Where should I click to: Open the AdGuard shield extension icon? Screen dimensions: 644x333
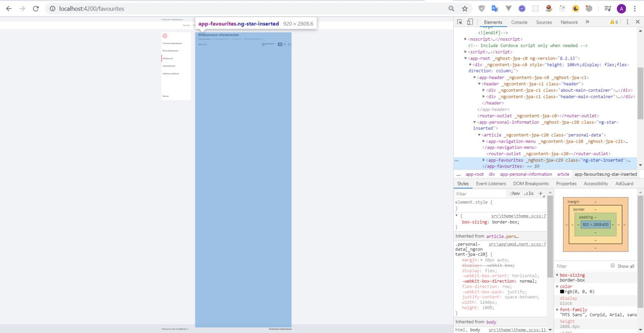tap(481, 9)
